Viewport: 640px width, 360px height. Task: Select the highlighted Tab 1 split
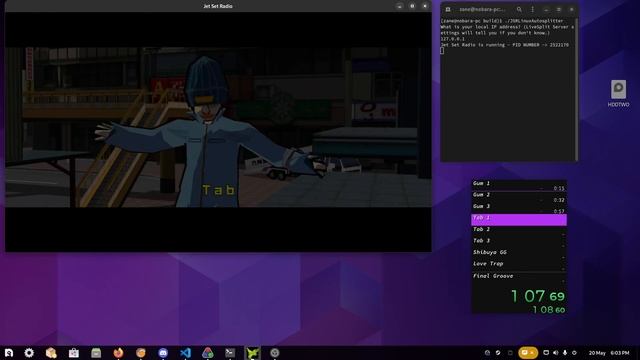point(519,220)
